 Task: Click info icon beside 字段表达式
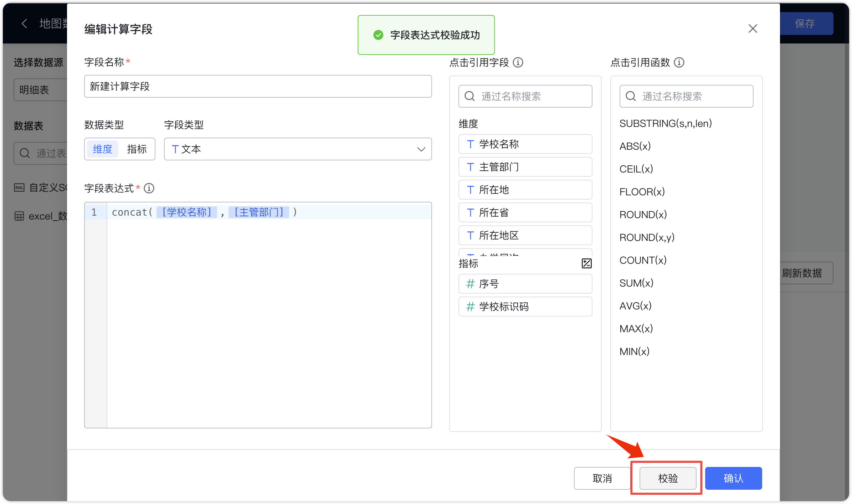click(x=149, y=188)
